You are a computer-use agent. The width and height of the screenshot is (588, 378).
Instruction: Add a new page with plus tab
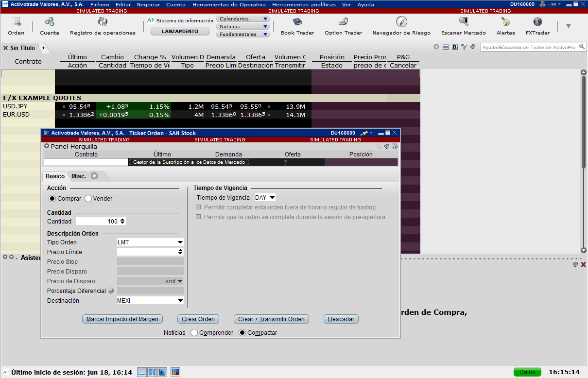[x=43, y=48]
